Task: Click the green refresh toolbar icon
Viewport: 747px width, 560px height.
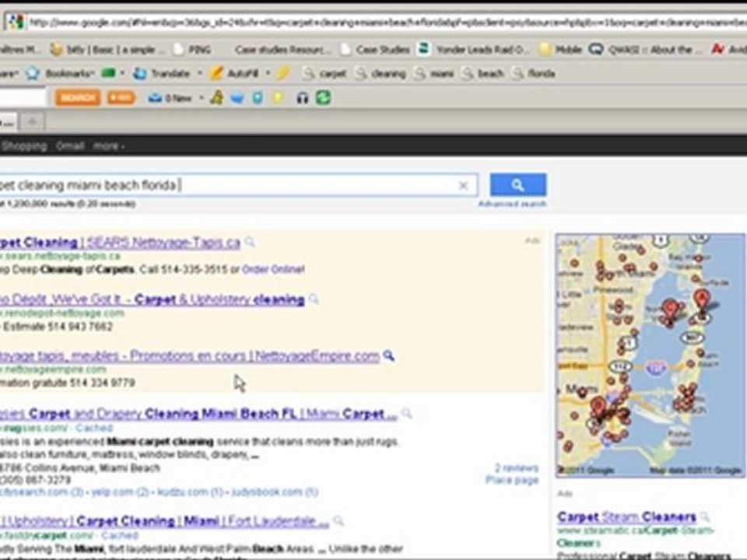Action: 324,98
